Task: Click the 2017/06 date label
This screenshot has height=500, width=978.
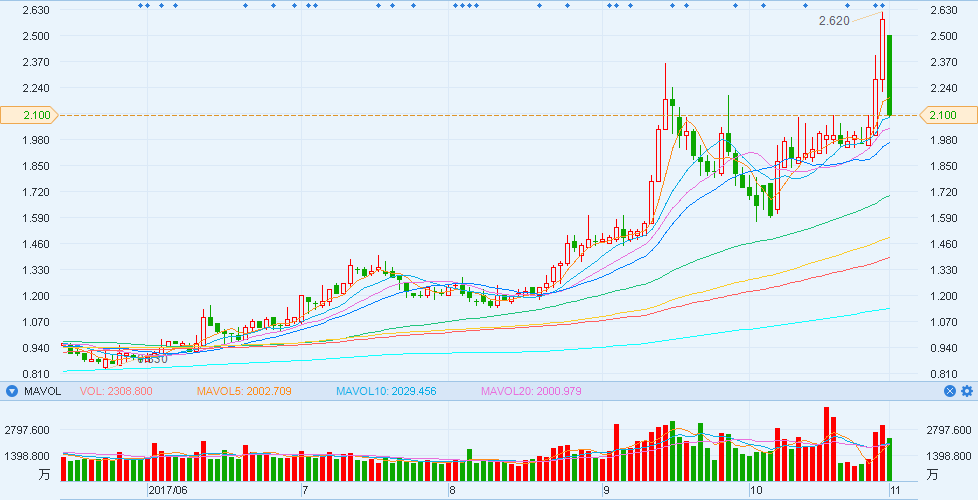Action: coord(168,490)
